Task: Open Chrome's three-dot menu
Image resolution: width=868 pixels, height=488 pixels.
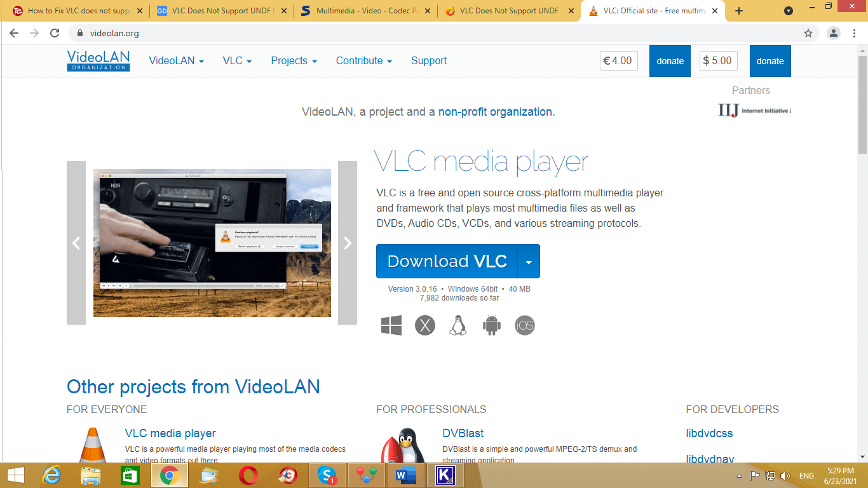Action: (854, 33)
